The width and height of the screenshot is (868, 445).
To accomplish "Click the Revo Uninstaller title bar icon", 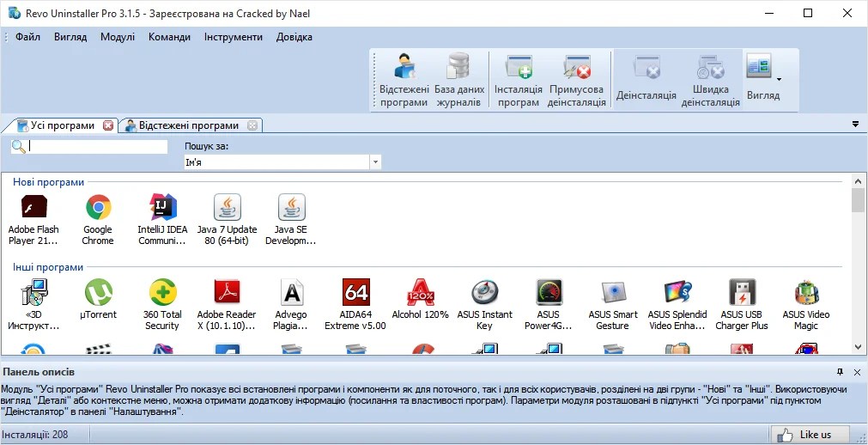I will click(15, 13).
